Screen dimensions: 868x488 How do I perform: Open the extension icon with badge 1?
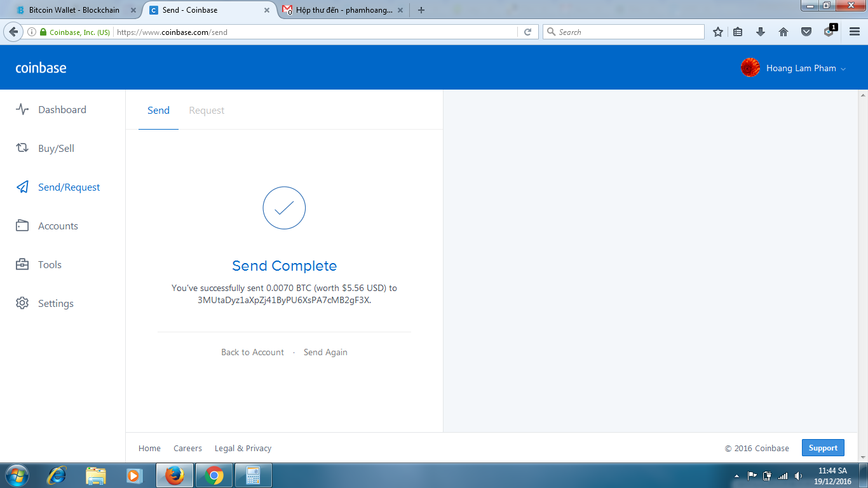coord(829,31)
